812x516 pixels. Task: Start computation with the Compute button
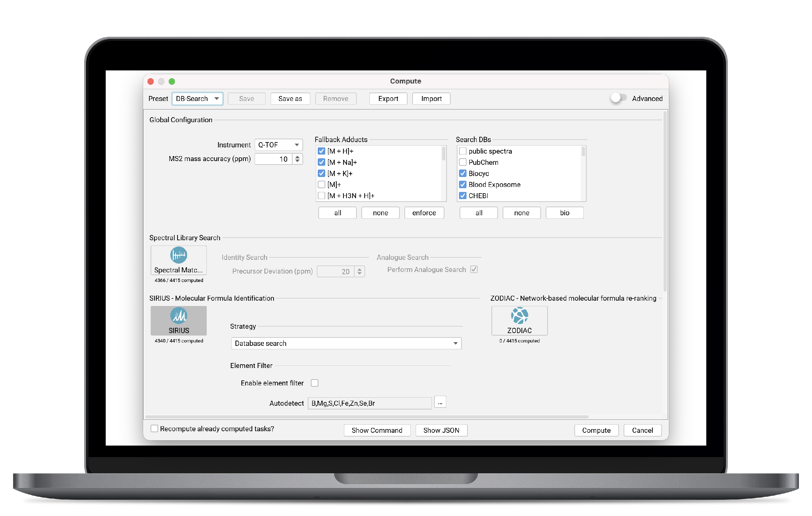(596, 430)
